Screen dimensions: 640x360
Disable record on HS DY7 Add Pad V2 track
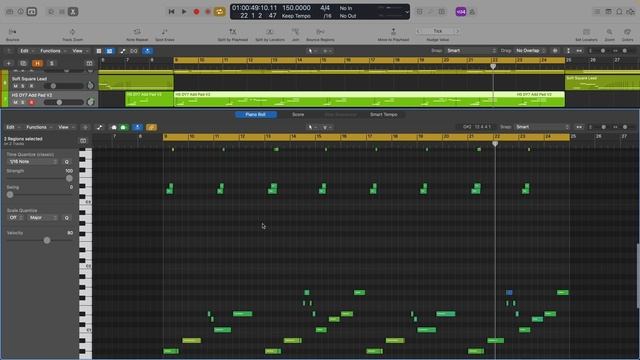[x=31, y=102]
